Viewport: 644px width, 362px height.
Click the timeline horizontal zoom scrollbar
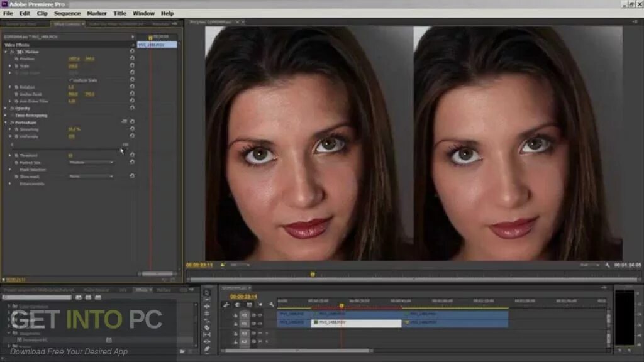[x=297, y=351]
